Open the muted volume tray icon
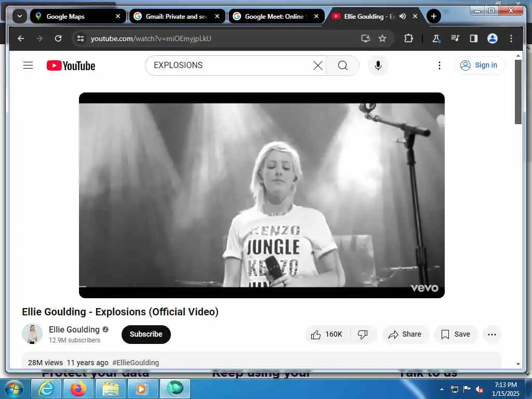 pyautogui.click(x=480, y=390)
